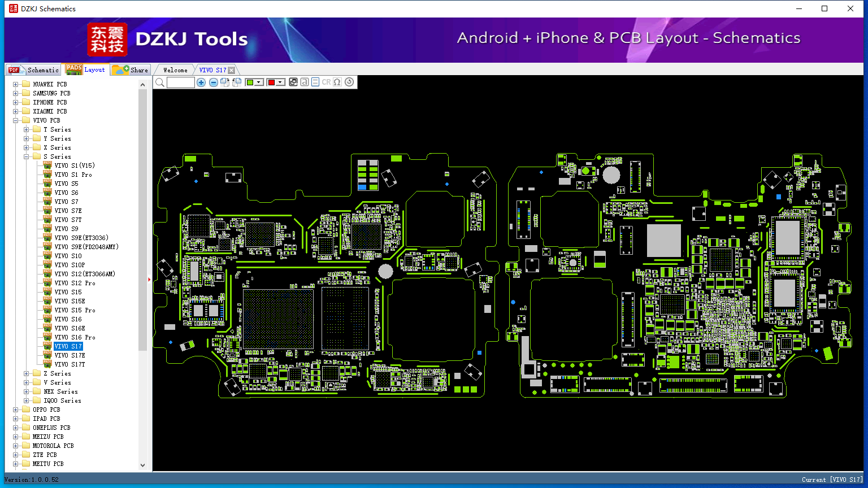The width and height of the screenshot is (868, 488).
Task: Click the circular reset arrow icon
Action: (349, 82)
